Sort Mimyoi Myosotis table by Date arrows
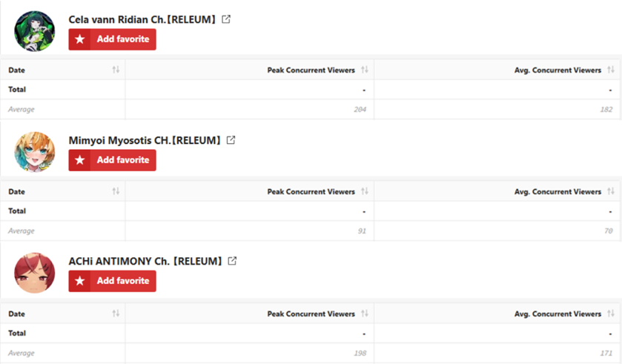The width and height of the screenshot is (622, 364). 116,191
